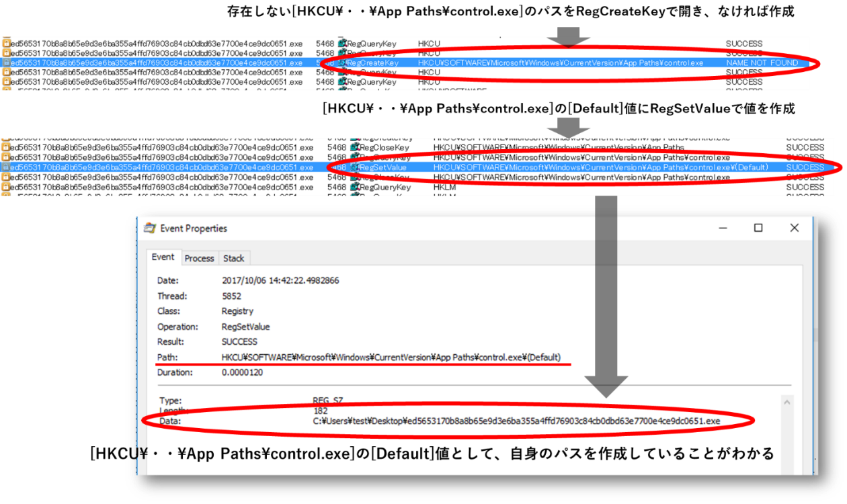
Task: Click the RegSetValue operation icon
Action: 355,167
